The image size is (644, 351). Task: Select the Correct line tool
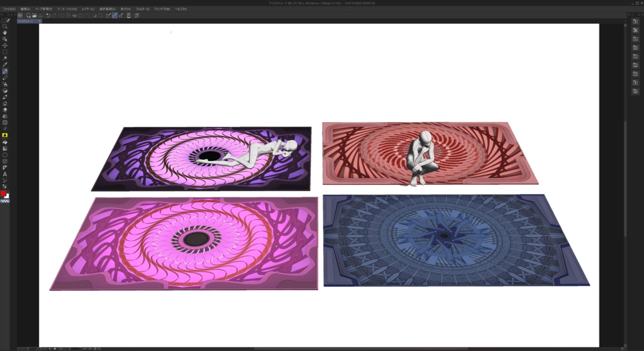click(x=5, y=187)
